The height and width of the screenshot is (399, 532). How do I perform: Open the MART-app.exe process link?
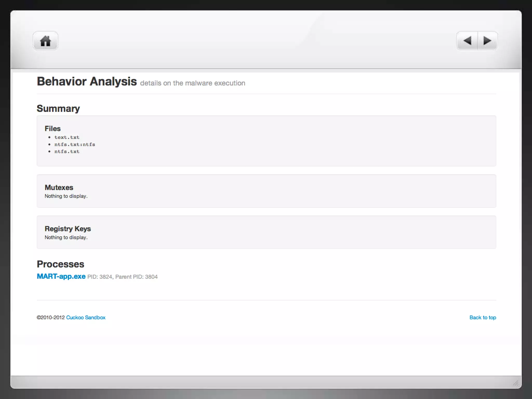pyautogui.click(x=61, y=276)
